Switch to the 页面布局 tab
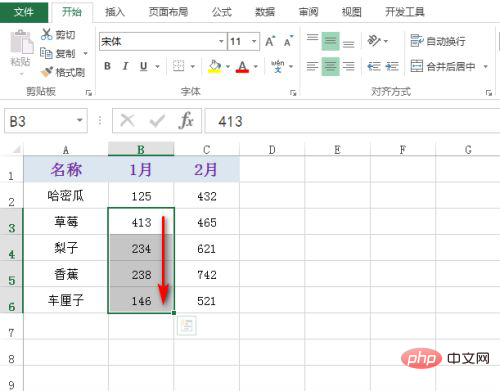This screenshot has height=391, width=500. point(168,12)
